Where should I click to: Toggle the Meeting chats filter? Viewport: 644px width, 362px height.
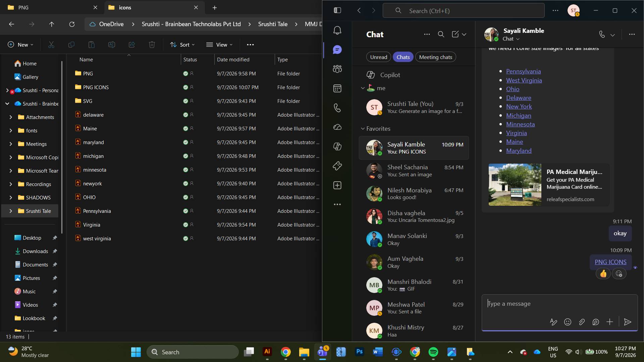click(x=435, y=57)
